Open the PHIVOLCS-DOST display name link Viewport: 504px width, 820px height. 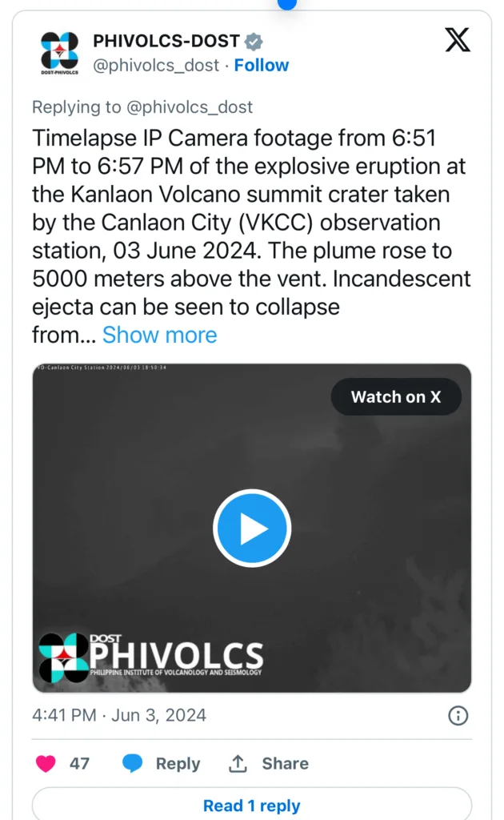tap(166, 42)
